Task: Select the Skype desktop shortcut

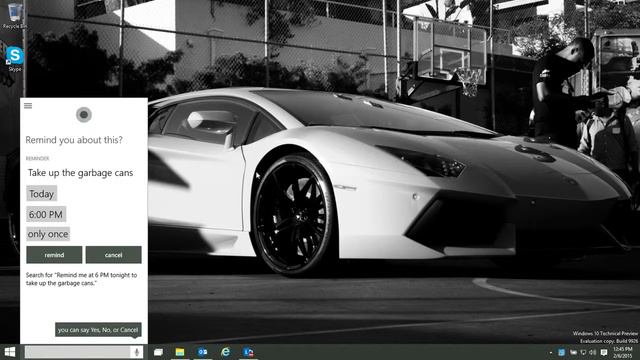Action: pyautogui.click(x=15, y=59)
